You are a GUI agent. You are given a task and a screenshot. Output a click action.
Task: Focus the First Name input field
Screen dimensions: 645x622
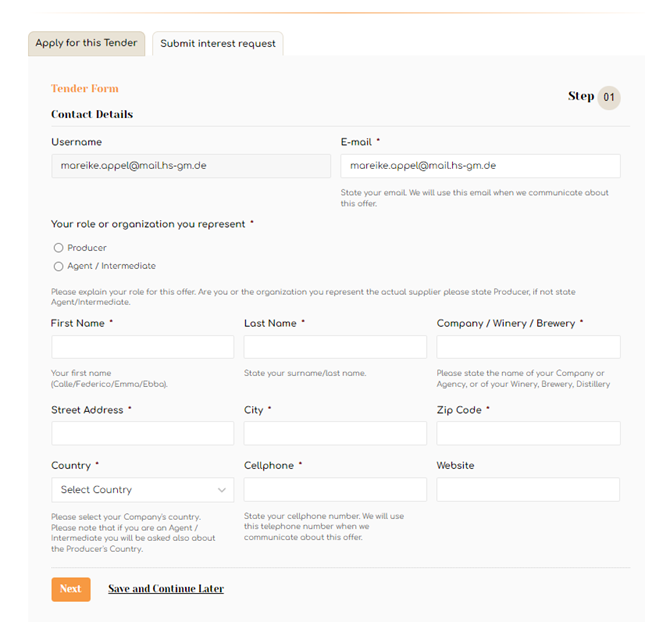pyautogui.click(x=142, y=347)
